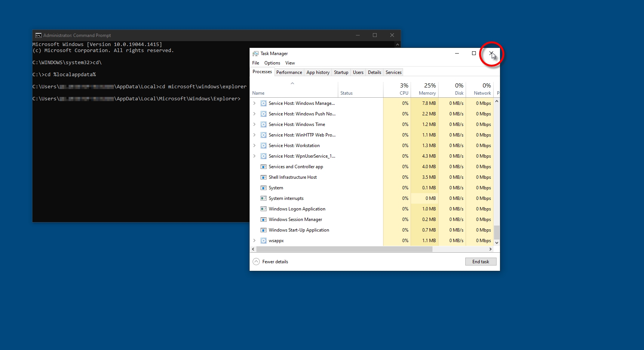Expand Service Host: Windows Time entry

pyautogui.click(x=255, y=124)
